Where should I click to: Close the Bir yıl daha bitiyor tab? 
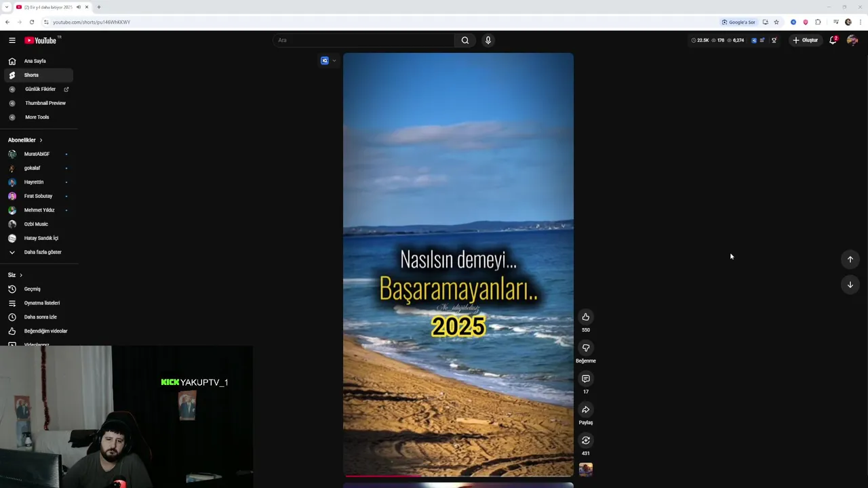coord(87,7)
